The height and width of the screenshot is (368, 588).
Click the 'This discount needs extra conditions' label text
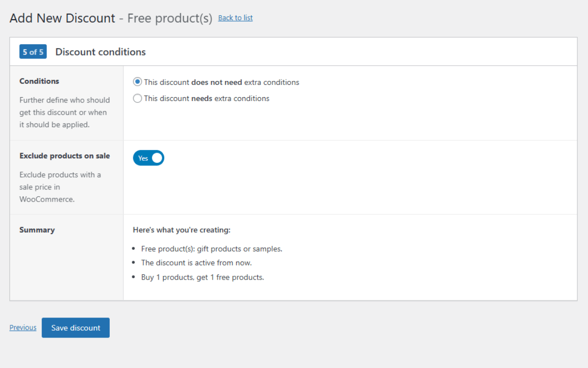207,98
